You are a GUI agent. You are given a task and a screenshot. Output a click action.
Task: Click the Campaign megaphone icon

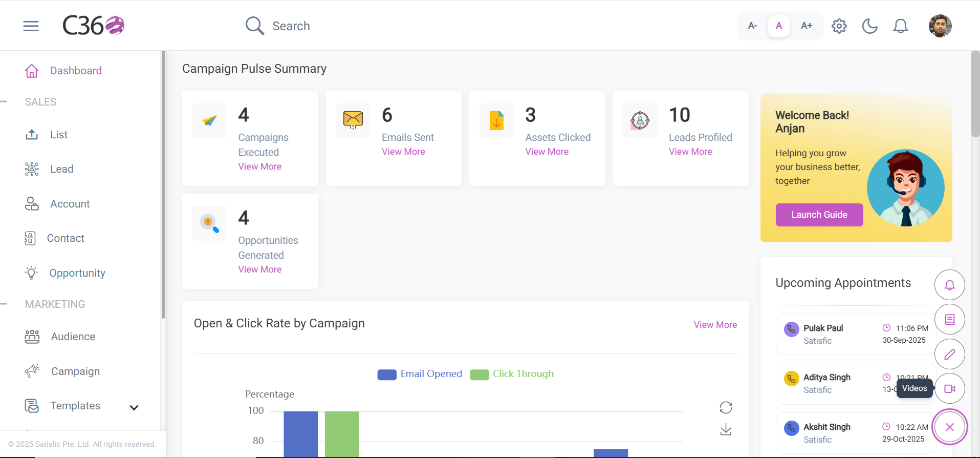32,371
